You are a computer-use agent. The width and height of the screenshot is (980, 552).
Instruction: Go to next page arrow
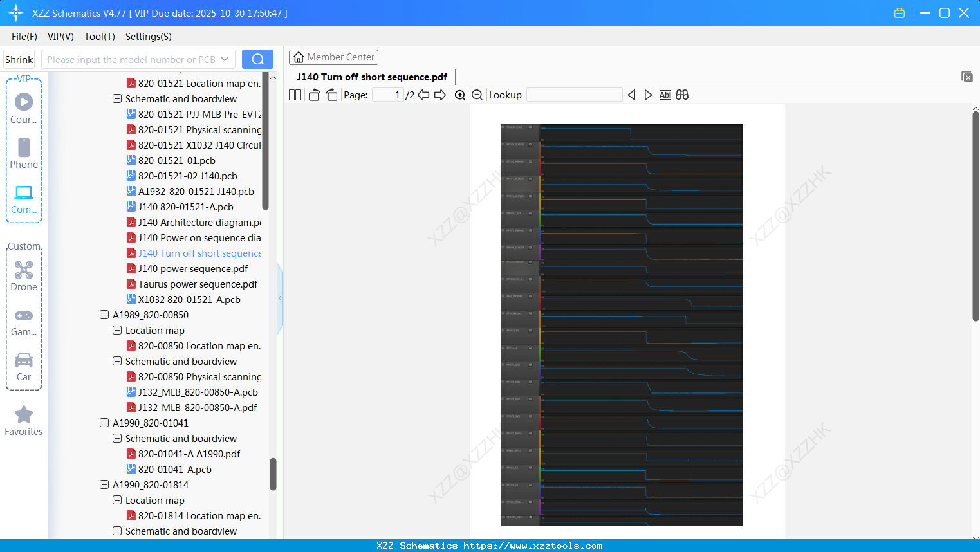[440, 95]
